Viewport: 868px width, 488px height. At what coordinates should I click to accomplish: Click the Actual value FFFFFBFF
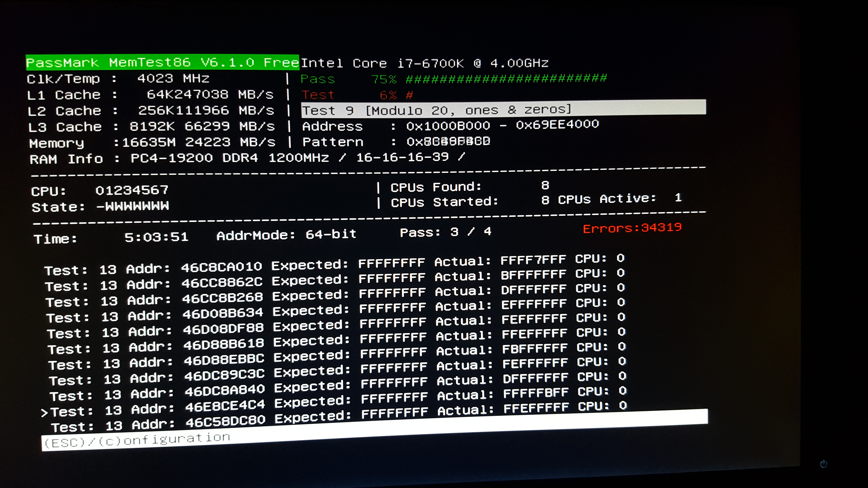[x=536, y=393]
